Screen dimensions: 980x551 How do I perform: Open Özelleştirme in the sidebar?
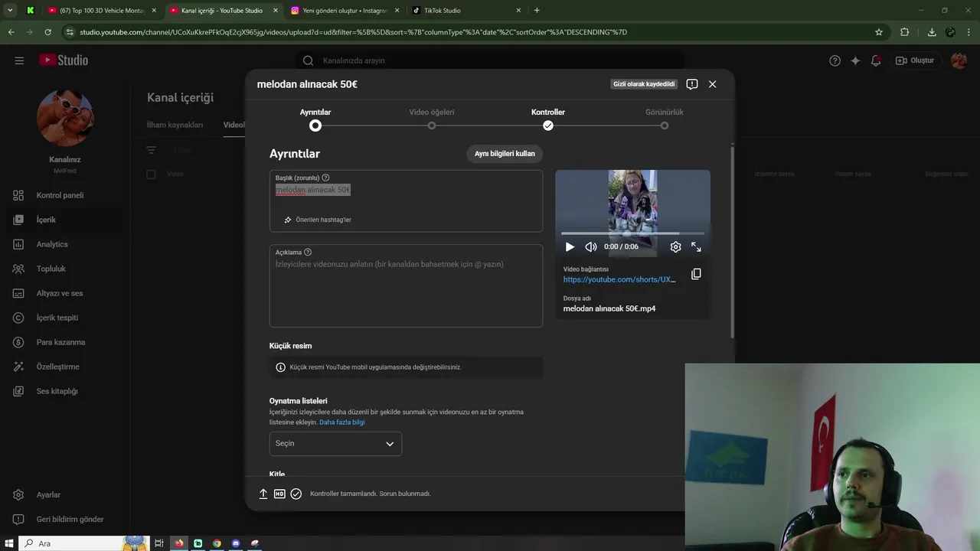coord(60,367)
